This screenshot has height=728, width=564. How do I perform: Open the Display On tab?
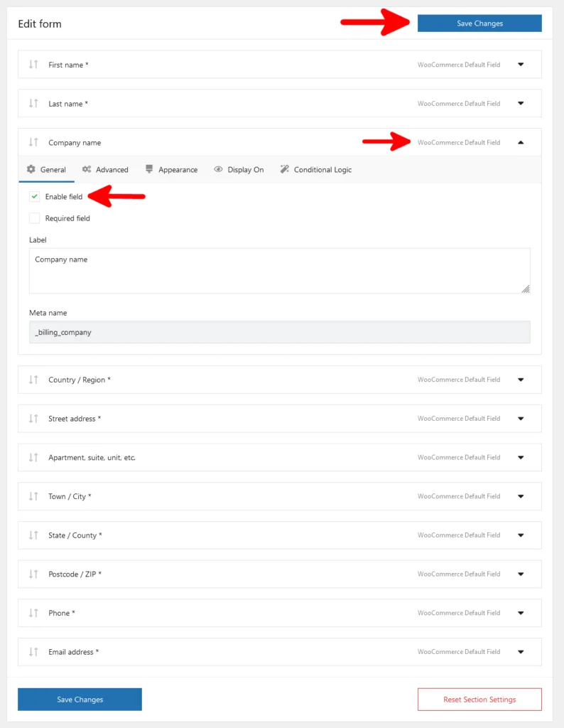tap(239, 169)
